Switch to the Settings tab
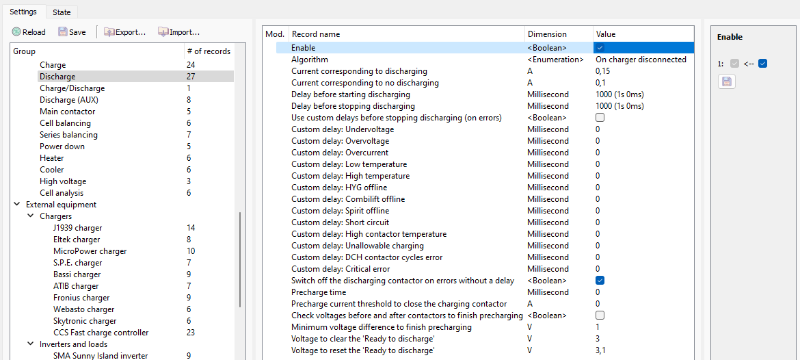Viewport: 800px width, 360px height. (22, 12)
